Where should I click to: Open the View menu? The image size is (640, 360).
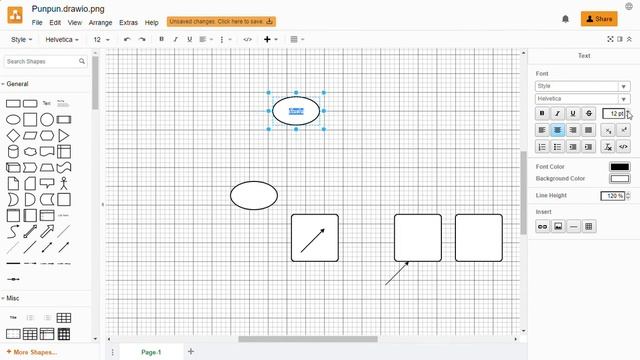75,22
